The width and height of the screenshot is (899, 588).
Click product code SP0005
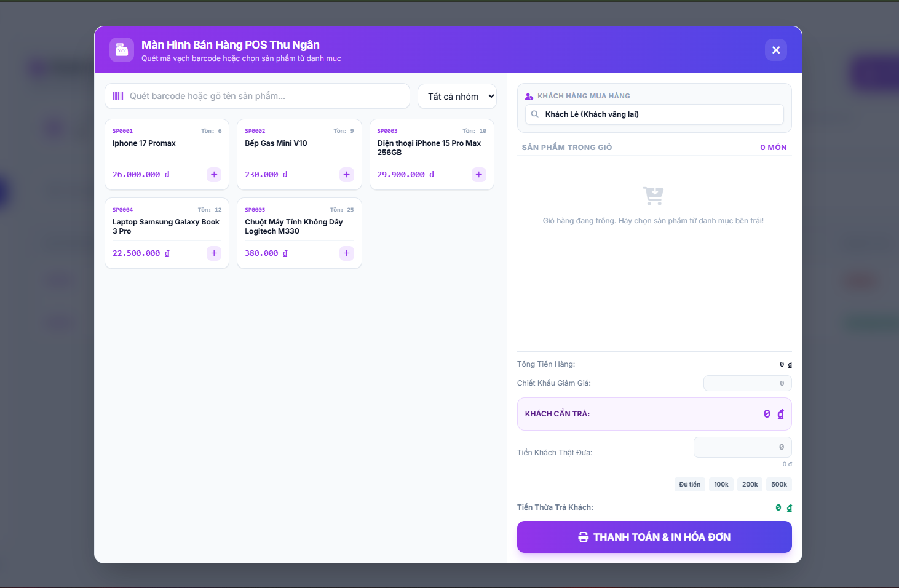point(255,210)
